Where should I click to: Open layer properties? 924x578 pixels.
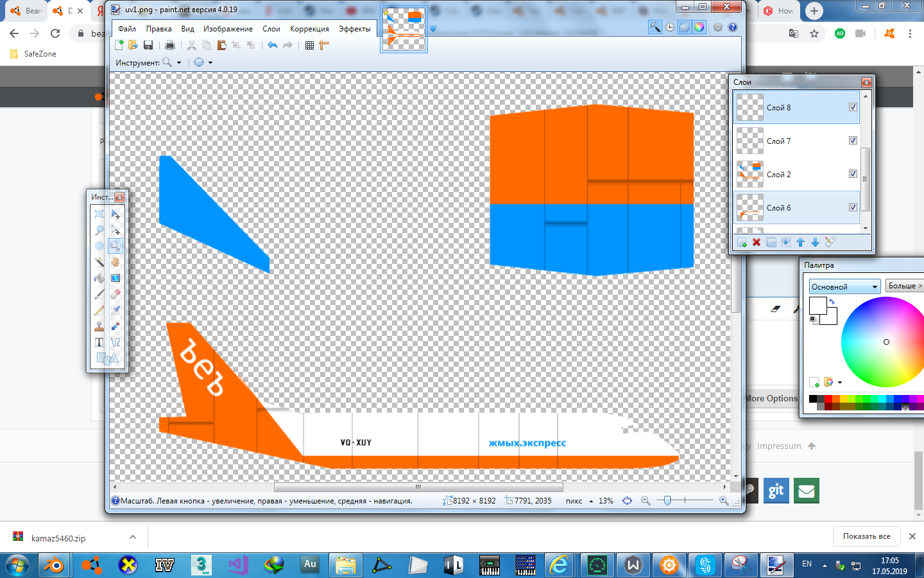pyautogui.click(x=830, y=242)
